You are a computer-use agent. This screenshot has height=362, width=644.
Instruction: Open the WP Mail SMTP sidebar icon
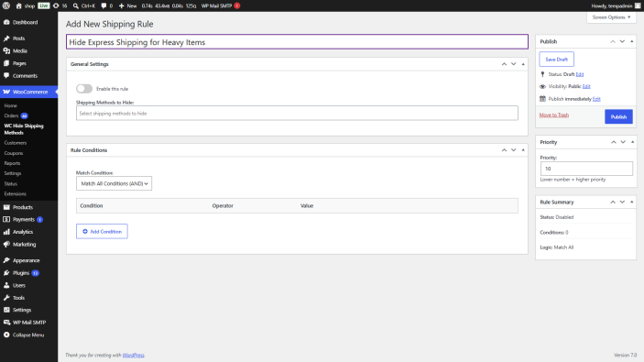[6, 323]
